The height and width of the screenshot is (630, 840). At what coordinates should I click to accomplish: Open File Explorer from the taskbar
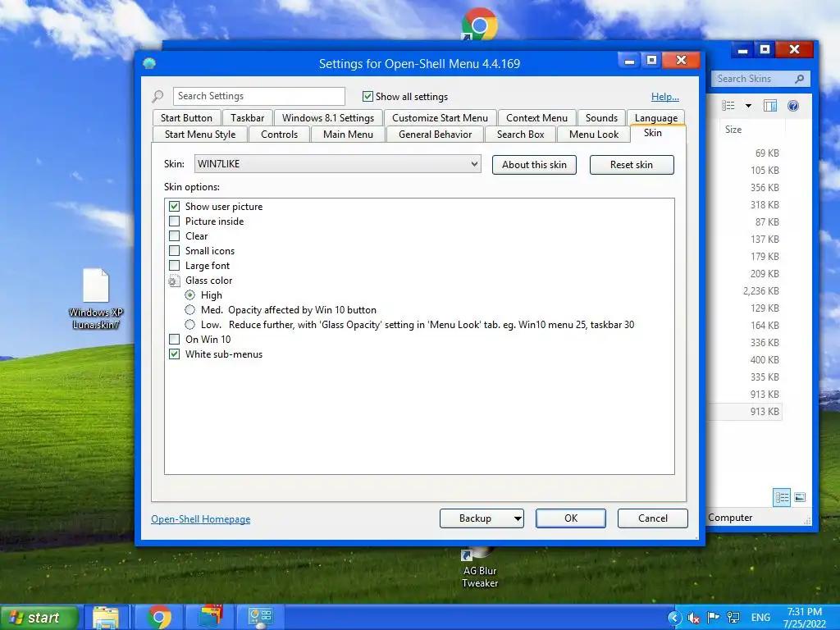106,617
